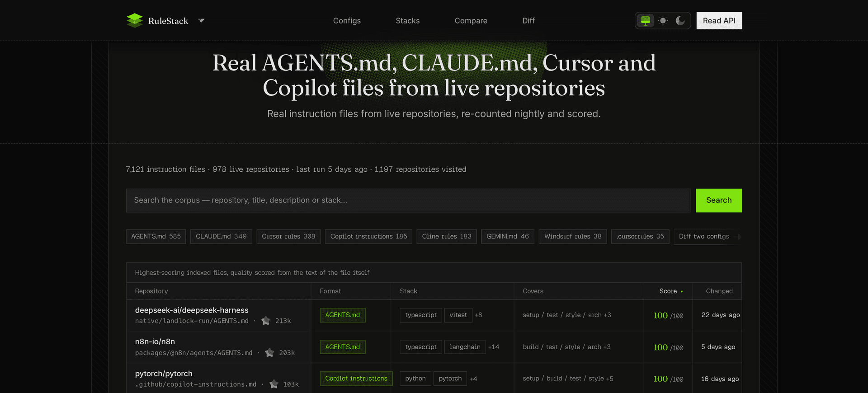Click the 22 days ago cell
Screen dimensions: 868x393
721,315
